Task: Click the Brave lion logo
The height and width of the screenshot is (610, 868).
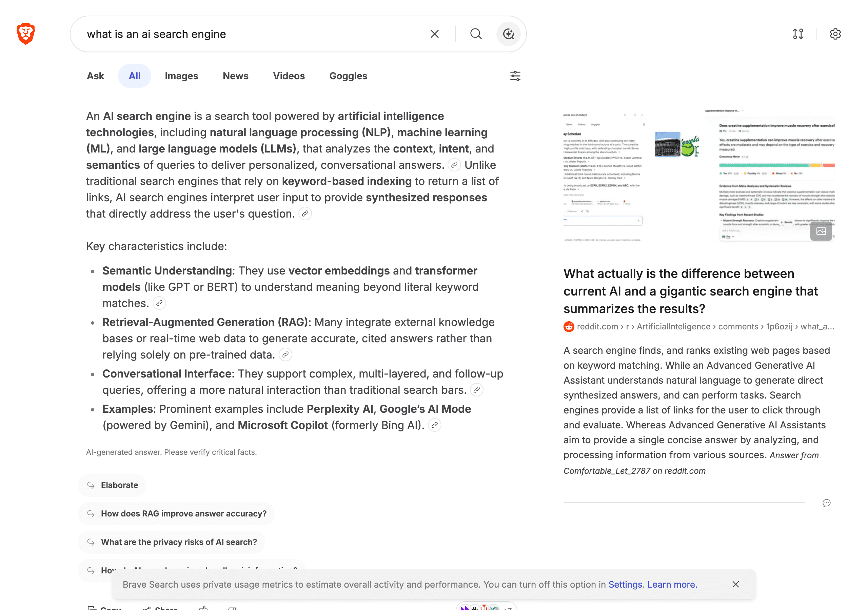Action: (x=26, y=34)
